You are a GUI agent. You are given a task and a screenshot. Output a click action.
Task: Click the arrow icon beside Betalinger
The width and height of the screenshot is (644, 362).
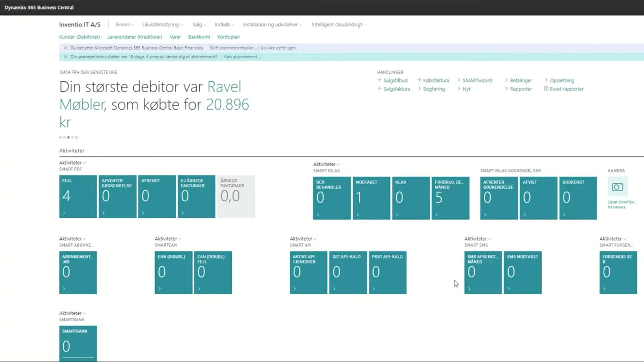(x=506, y=80)
